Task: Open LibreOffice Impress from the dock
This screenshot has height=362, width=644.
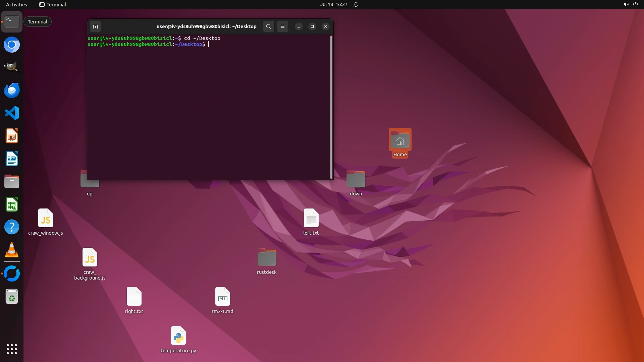Action: click(x=12, y=136)
